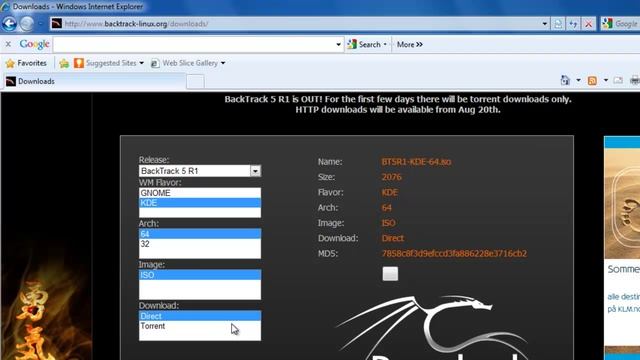Image resolution: width=640 pixels, height=360 pixels.
Task: Click the Compatibility View icon
Action: coord(558,24)
